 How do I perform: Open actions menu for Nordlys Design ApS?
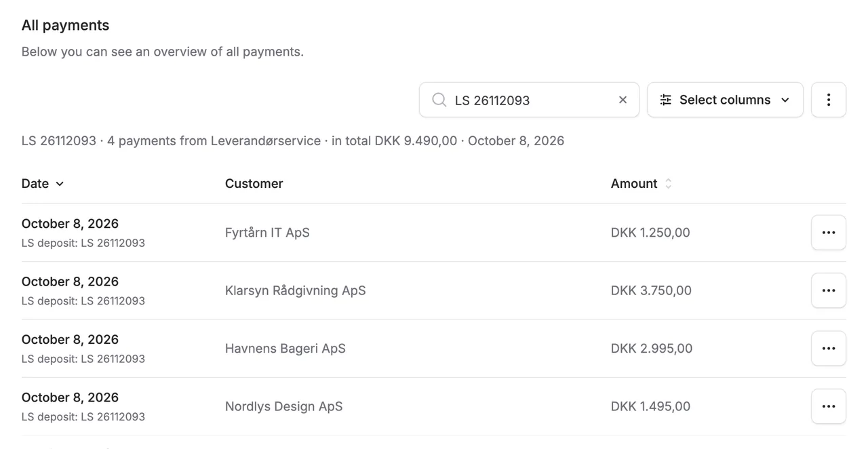click(828, 406)
